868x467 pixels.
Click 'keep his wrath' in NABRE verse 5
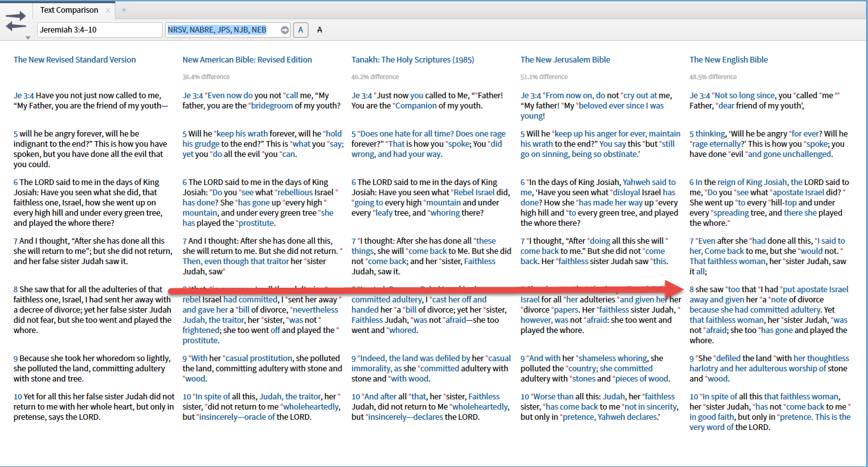pos(243,134)
